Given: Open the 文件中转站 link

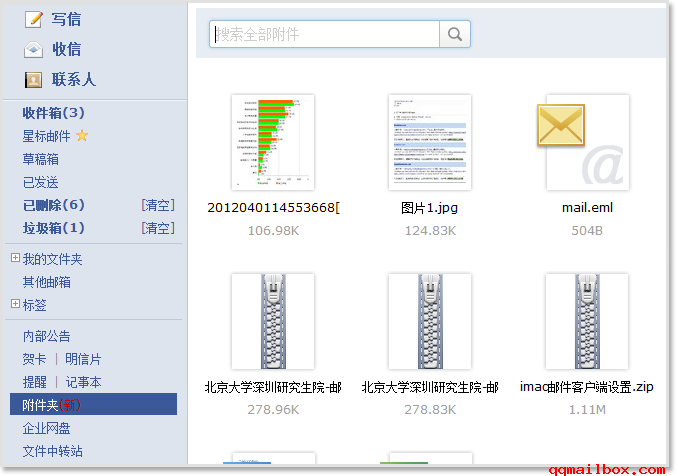Looking at the screenshot, I should (x=52, y=451).
